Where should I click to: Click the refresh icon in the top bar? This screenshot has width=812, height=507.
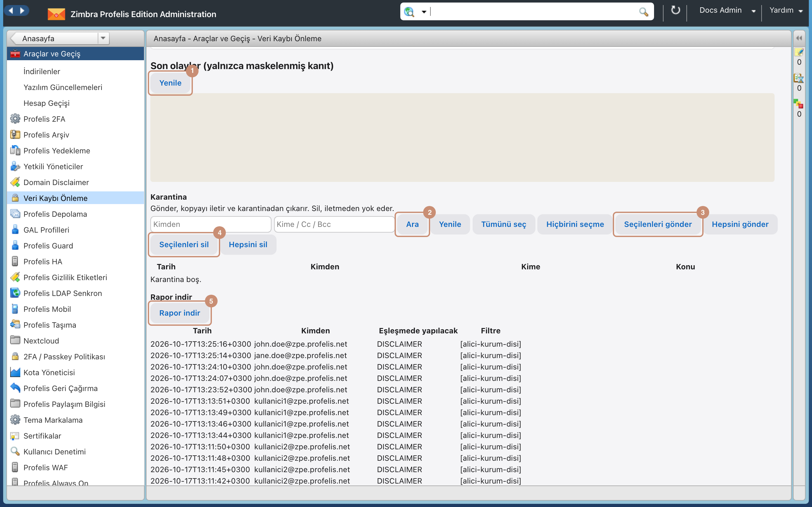(675, 10)
